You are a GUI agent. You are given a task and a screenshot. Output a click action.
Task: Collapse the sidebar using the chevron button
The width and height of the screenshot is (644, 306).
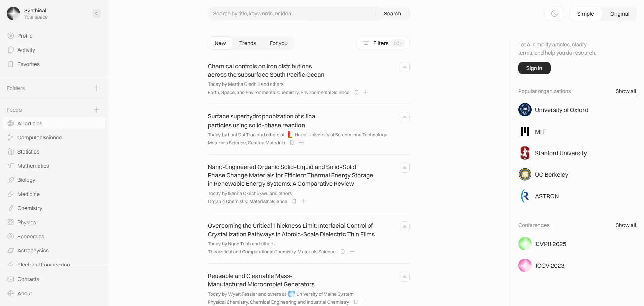coord(96,13)
